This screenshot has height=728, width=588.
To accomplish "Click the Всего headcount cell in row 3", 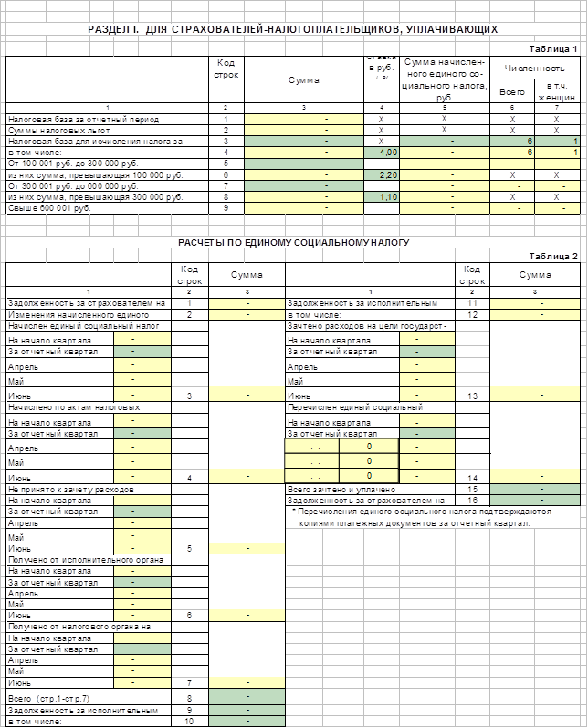I will coord(512,142).
